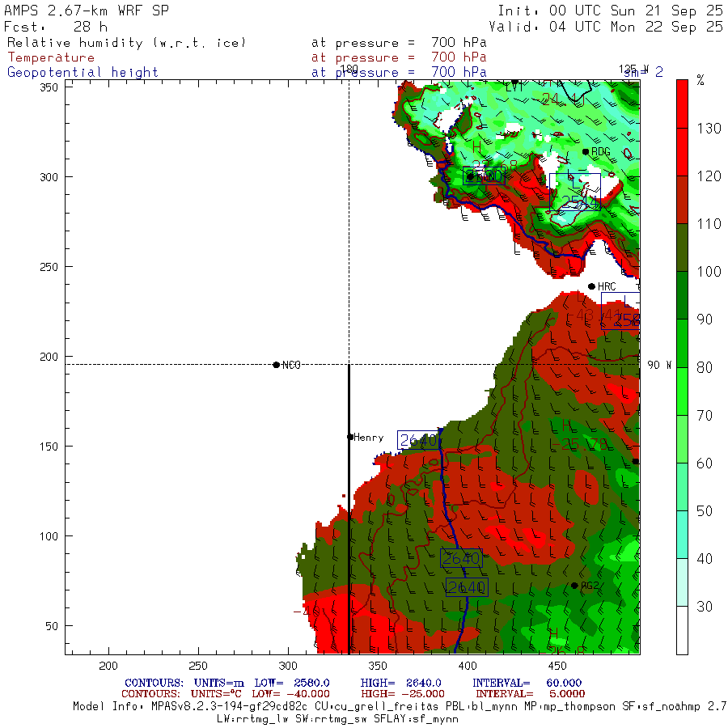Select blue 'CONTOURS: UNITS=m' text
Screen dimensions: 728x728
pyautogui.click(x=184, y=683)
